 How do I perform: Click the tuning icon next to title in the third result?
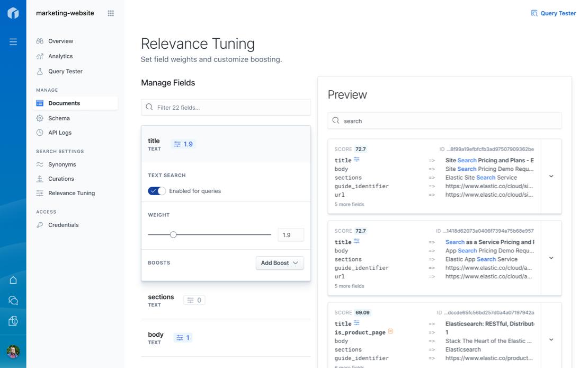coord(357,323)
